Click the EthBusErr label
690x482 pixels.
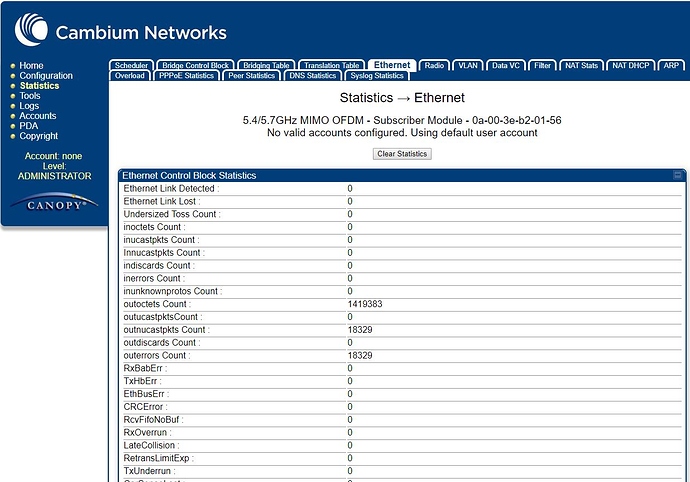[x=146, y=394]
